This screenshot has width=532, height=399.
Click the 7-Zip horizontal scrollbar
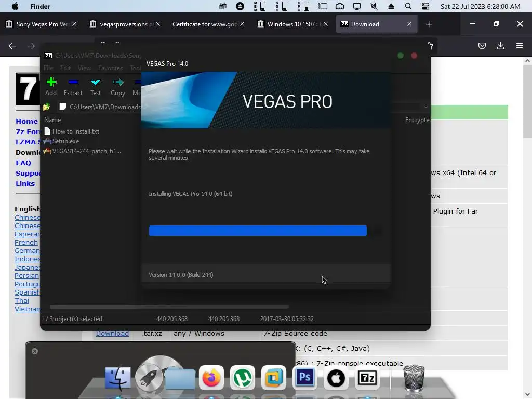pos(169,307)
